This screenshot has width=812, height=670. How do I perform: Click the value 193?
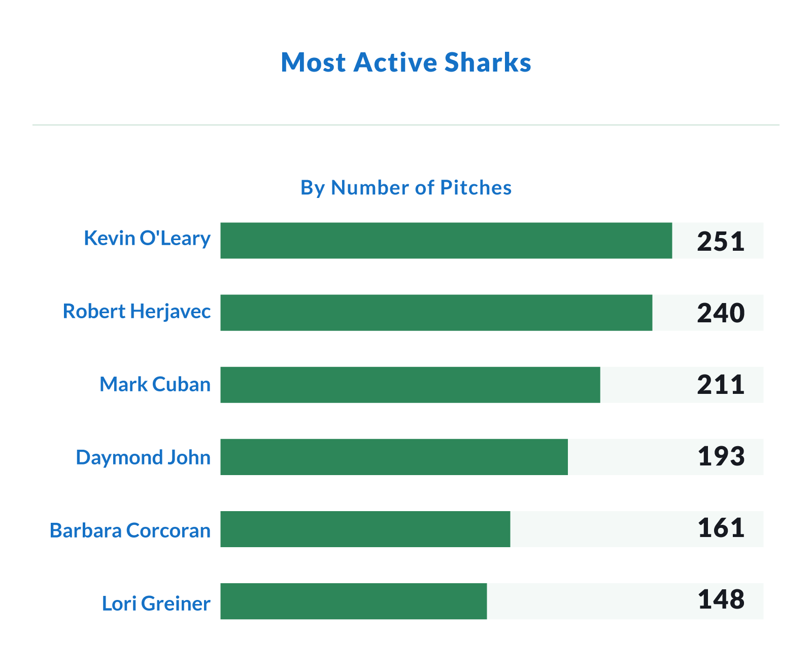(x=721, y=457)
